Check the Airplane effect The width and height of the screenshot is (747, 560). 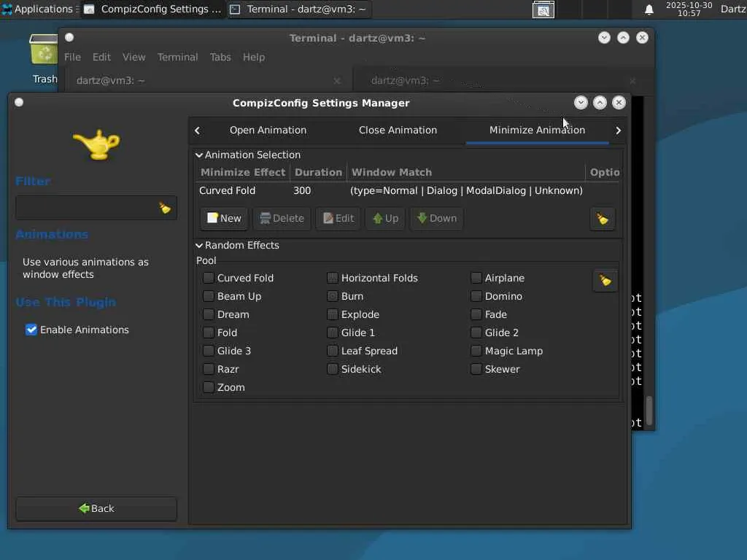[476, 278]
